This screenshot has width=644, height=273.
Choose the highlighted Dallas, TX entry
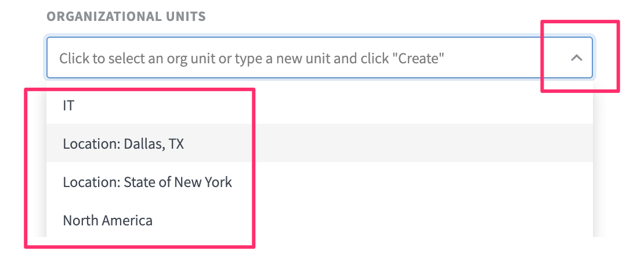(320, 143)
